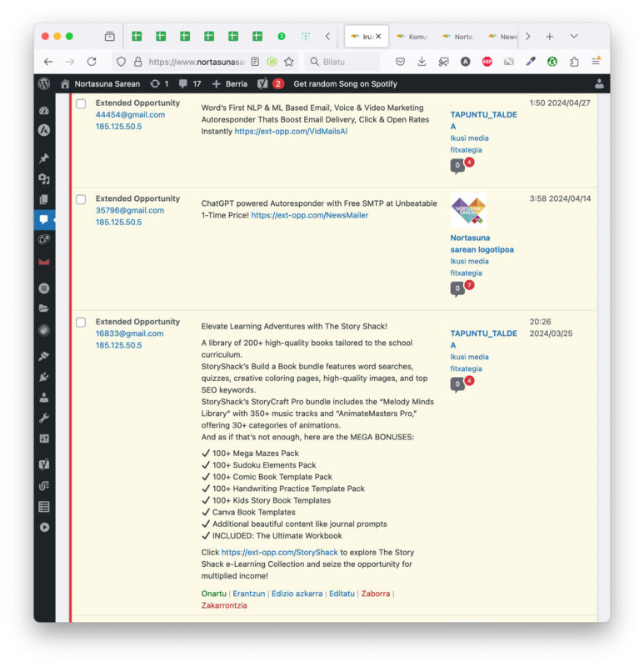Open the extensions puzzle icon
The height and width of the screenshot is (667, 644).
pyautogui.click(x=574, y=62)
